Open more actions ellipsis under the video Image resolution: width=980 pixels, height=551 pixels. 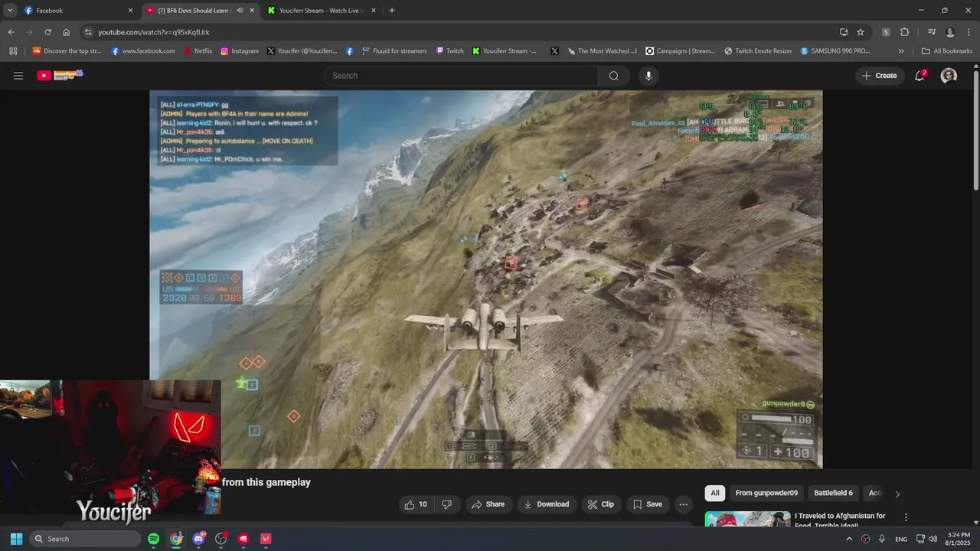coord(683,504)
